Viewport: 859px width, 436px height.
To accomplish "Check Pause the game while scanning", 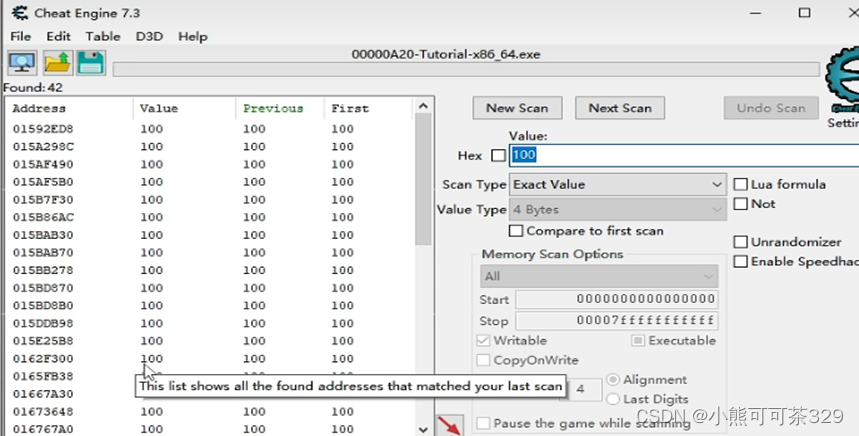I will point(483,423).
